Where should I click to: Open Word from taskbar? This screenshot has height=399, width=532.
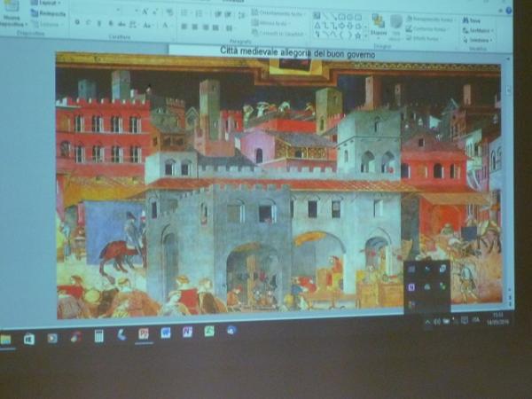click(x=166, y=332)
